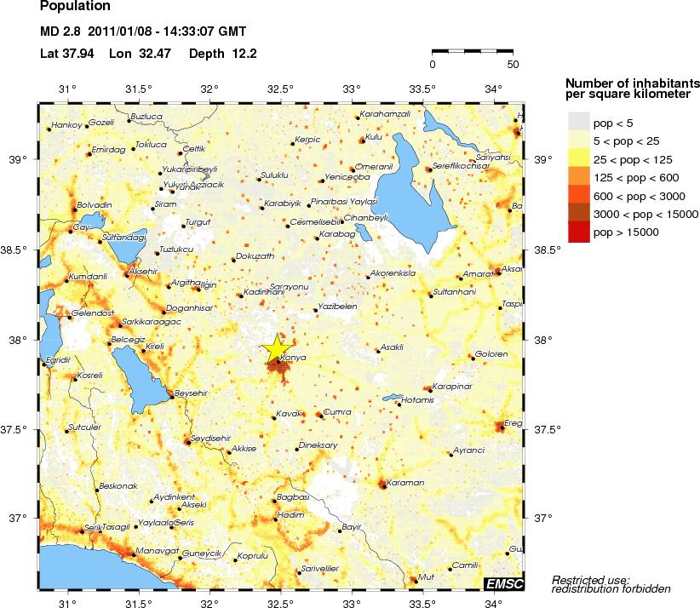This screenshot has width=700, height=608.
Task: Click the 'Mut' town label
Action: tap(426, 576)
